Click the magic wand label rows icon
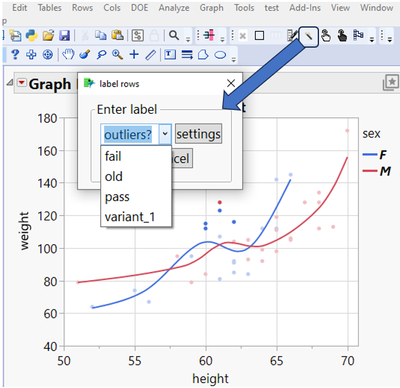The image size is (400, 388). coord(309,35)
